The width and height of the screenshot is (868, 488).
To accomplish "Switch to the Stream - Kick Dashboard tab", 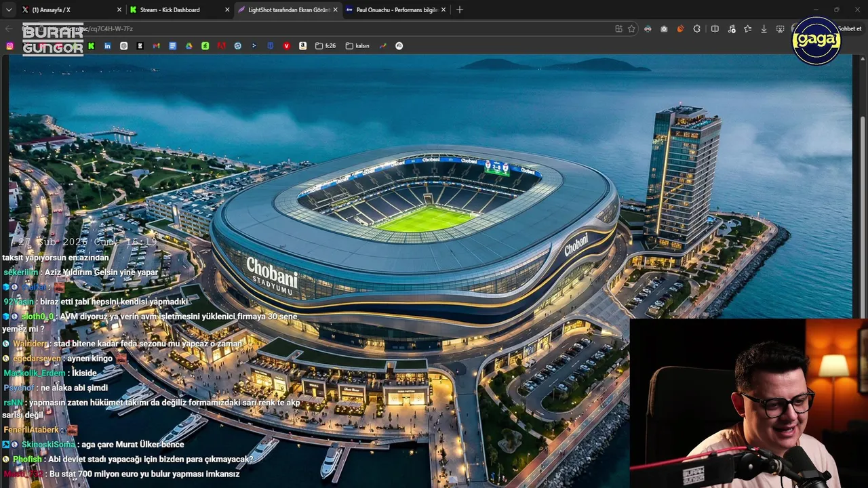I will (180, 9).
